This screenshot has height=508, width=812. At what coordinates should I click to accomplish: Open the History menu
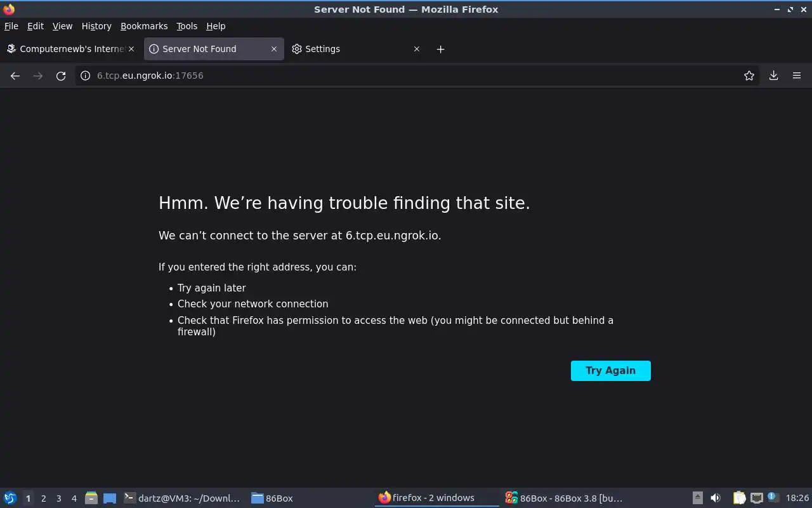[96, 26]
